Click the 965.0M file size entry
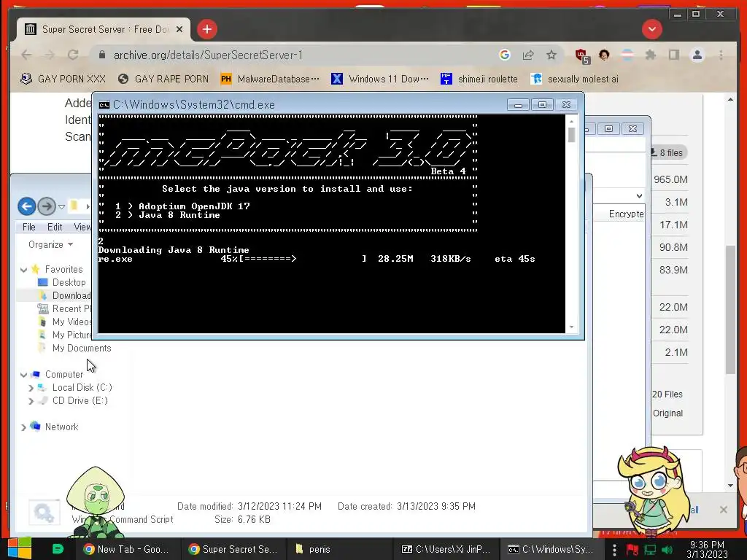Image resolution: width=747 pixels, height=560 pixels. (670, 179)
